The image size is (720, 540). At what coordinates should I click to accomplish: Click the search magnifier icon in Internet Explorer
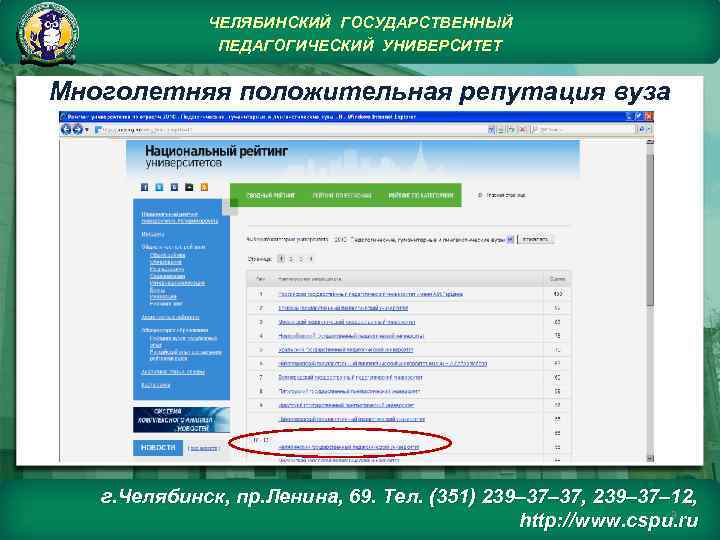pos(641,130)
